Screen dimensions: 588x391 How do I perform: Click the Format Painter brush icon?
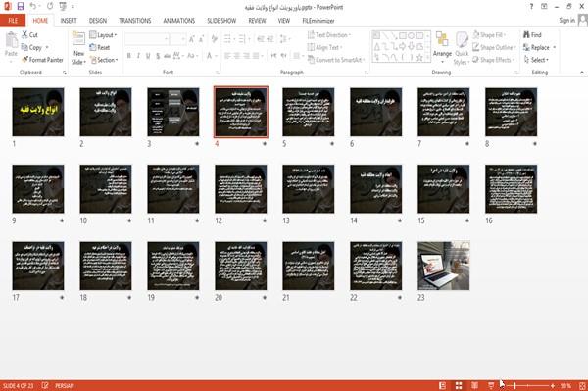(25, 60)
